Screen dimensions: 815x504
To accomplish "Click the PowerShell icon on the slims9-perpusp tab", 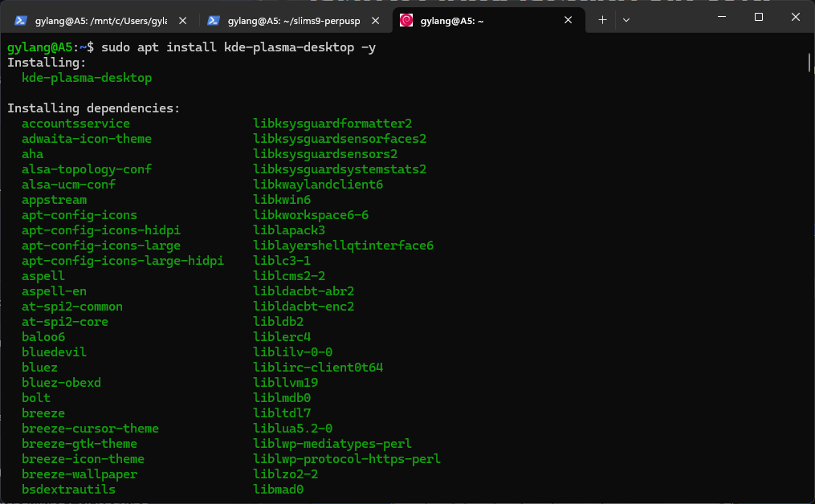I will coord(214,21).
